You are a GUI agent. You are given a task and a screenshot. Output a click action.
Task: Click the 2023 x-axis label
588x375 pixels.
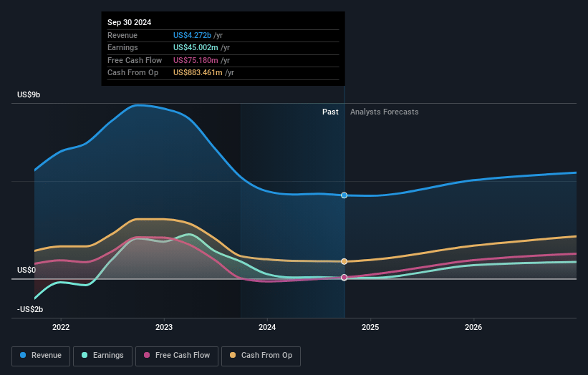tap(164, 328)
